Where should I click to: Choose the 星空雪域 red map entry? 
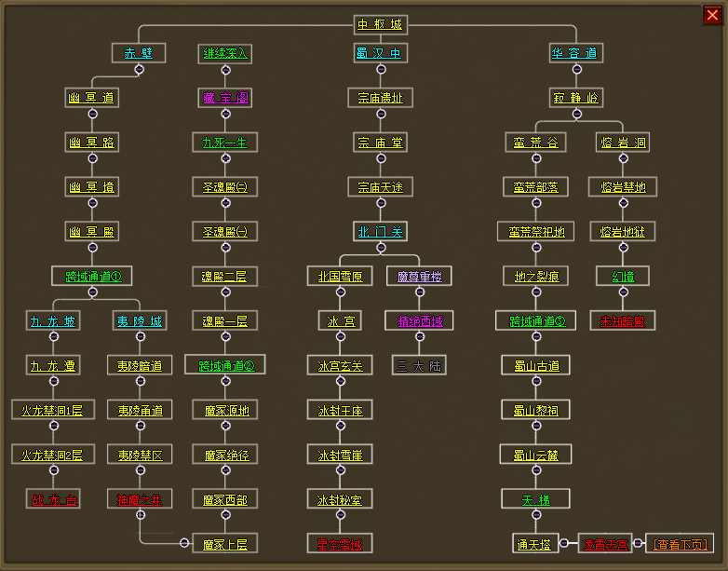pyautogui.click(x=340, y=543)
